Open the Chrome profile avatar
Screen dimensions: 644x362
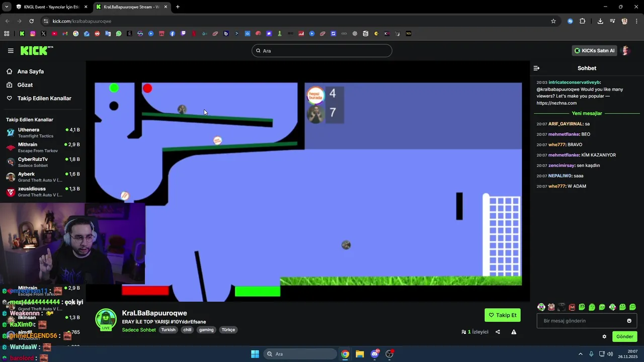pos(624,21)
